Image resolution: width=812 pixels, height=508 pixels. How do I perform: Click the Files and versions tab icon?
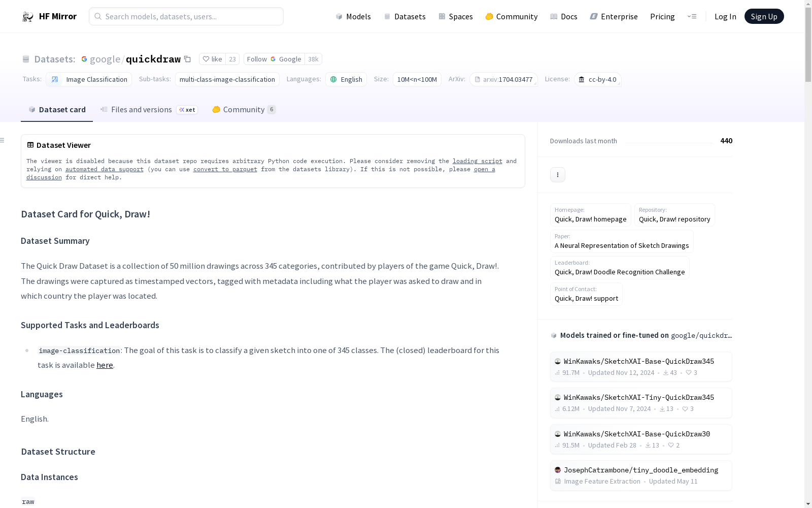104,110
